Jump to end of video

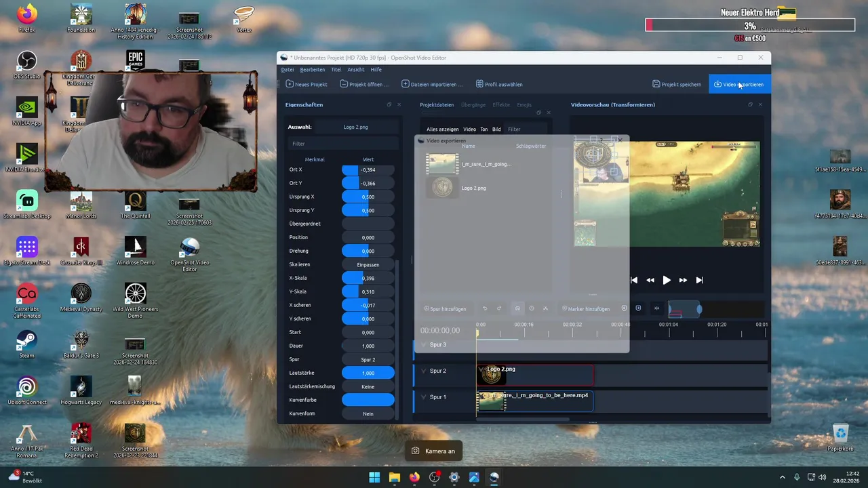(x=699, y=280)
